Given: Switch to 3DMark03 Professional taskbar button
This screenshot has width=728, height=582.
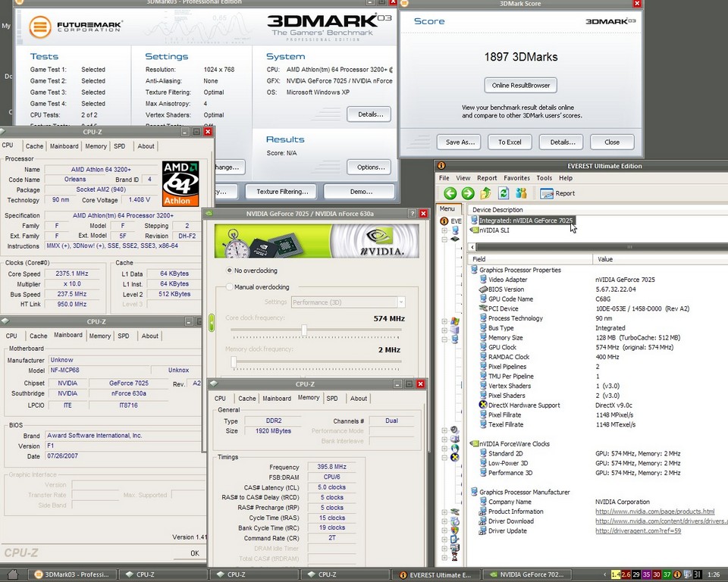Looking at the screenshot, I should pos(72,574).
